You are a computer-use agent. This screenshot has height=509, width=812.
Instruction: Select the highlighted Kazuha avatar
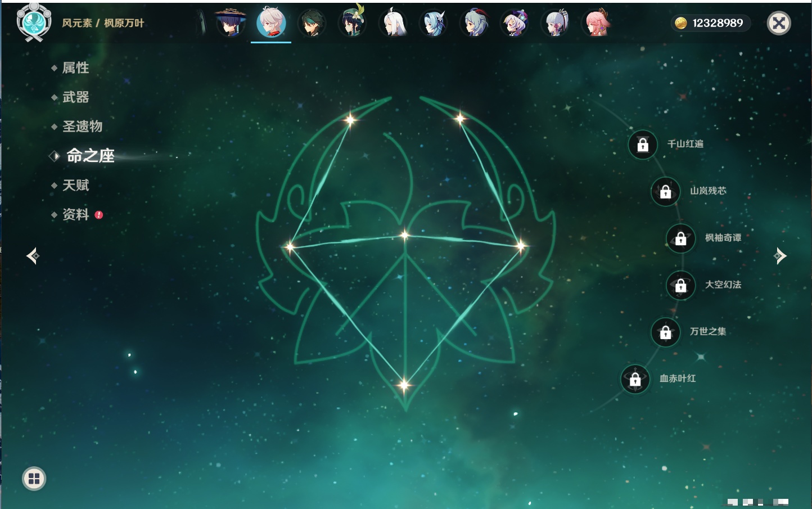tap(271, 23)
